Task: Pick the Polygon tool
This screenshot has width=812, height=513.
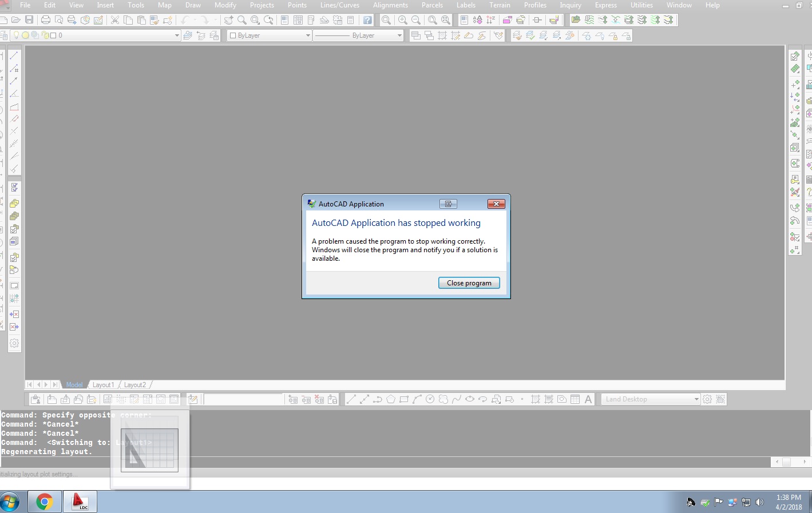Action: (390, 399)
